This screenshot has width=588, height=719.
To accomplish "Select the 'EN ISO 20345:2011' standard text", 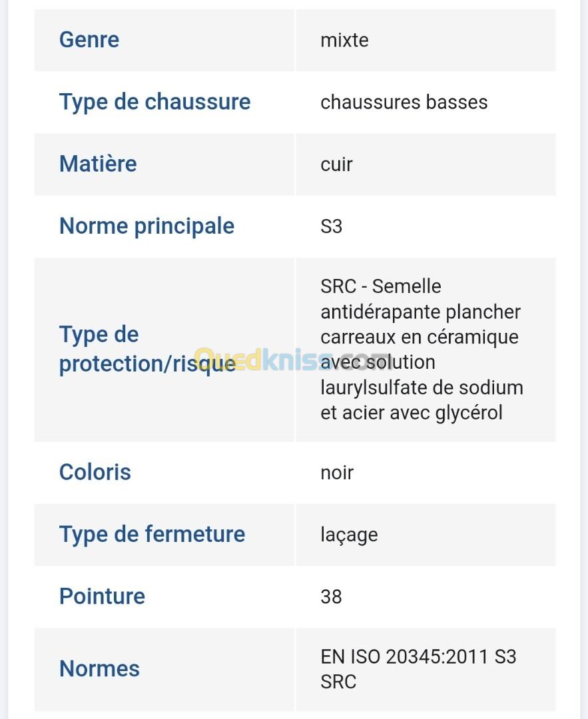I will pos(404,657).
